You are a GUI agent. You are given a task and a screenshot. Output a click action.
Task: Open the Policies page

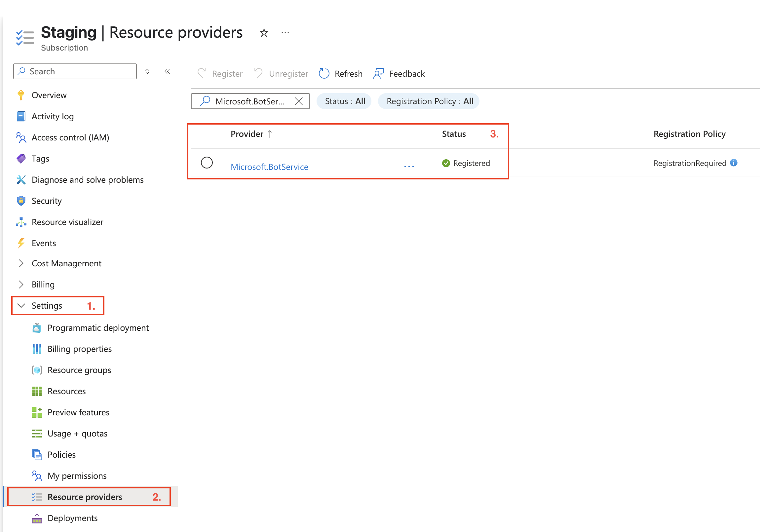tap(61, 455)
